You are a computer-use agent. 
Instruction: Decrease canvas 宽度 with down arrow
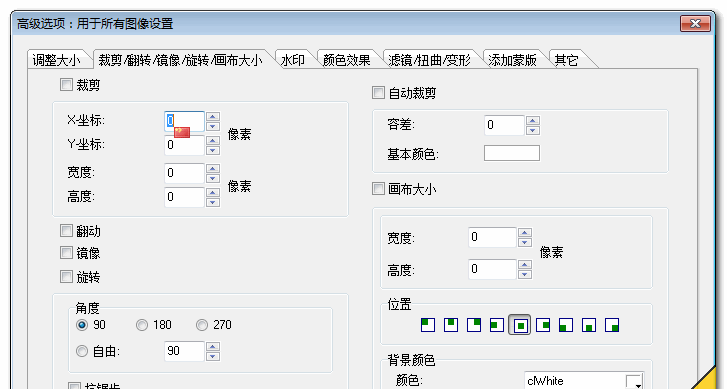[x=525, y=242]
